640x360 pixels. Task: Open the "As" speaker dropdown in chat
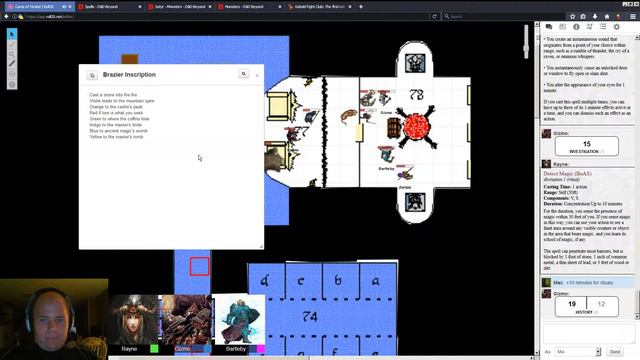coord(579,351)
